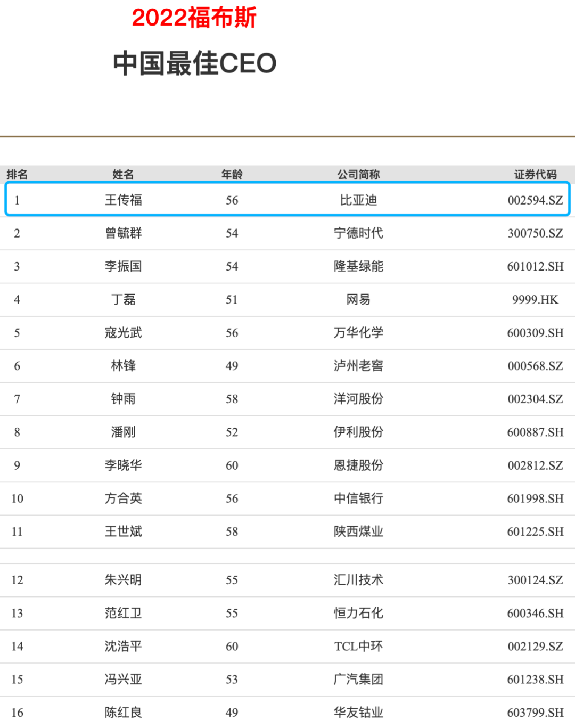Select company TCL中环
The image size is (575, 728).
[358, 646]
